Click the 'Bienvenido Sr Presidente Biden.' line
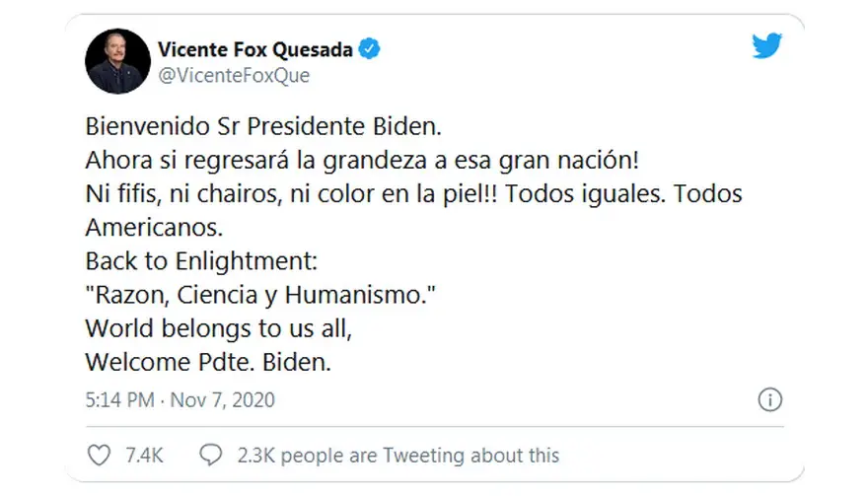The height and width of the screenshot is (496, 868). [x=263, y=126]
